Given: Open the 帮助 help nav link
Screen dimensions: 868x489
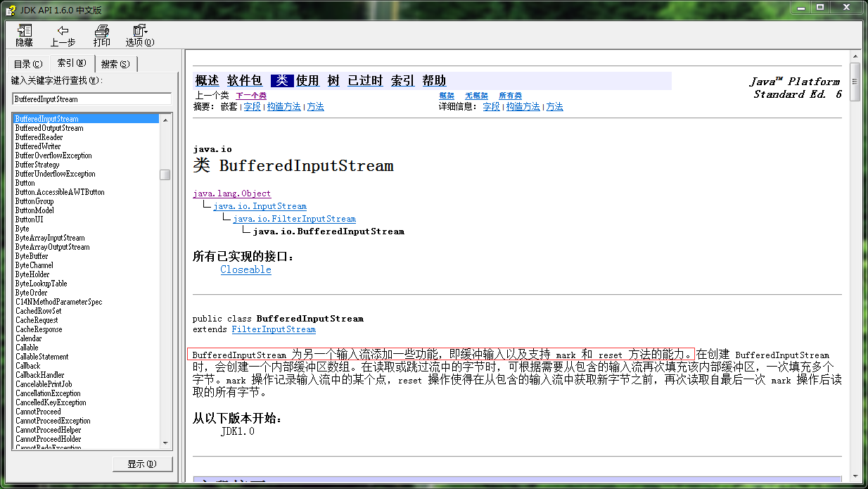Looking at the screenshot, I should (434, 81).
